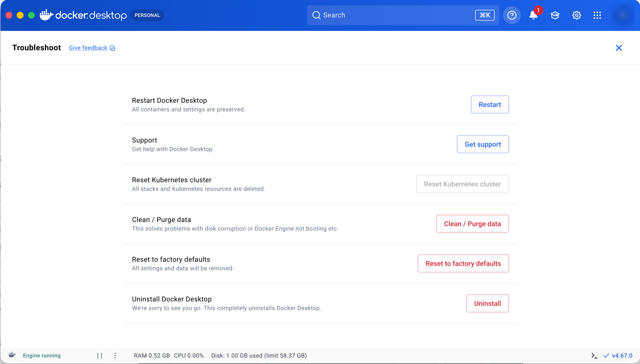
Task: Open terminal icon in status bar
Action: pyautogui.click(x=594, y=355)
